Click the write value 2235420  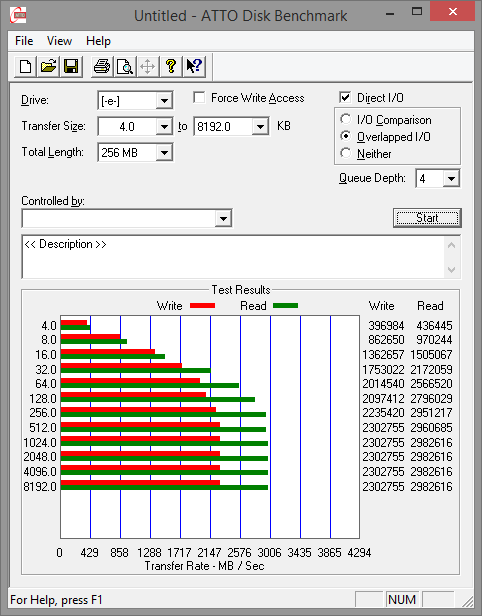[x=383, y=413]
